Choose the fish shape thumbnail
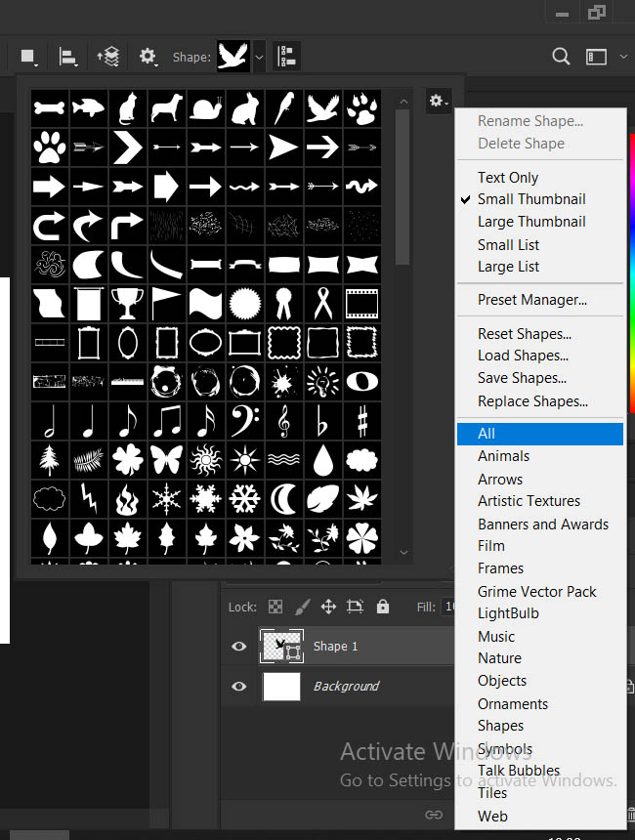This screenshot has width=635, height=840. point(89,108)
